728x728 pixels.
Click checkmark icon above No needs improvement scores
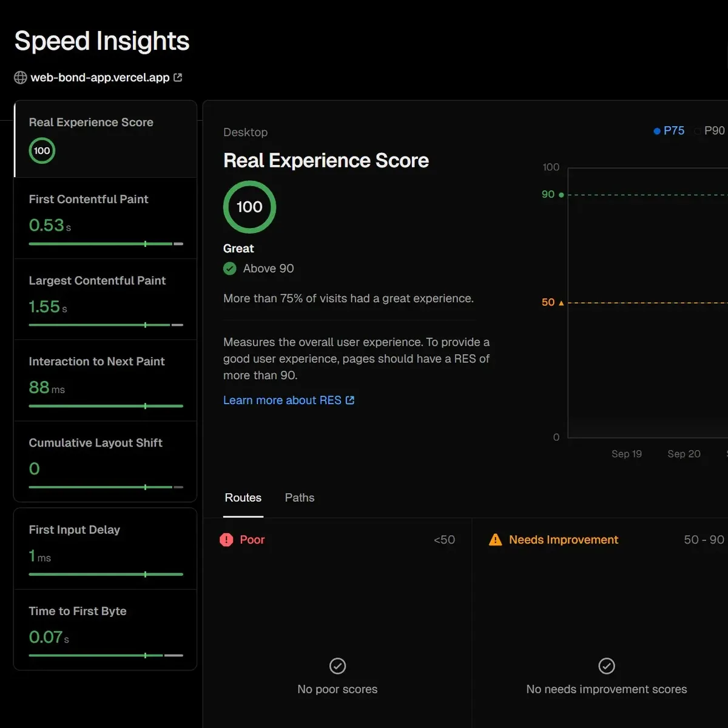click(607, 666)
